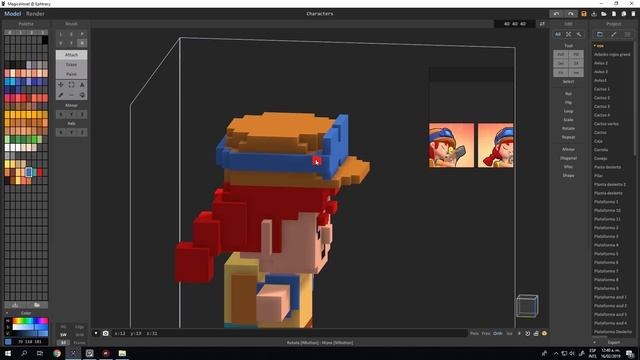
Task: Switch to the Model tab
Action: [13, 14]
